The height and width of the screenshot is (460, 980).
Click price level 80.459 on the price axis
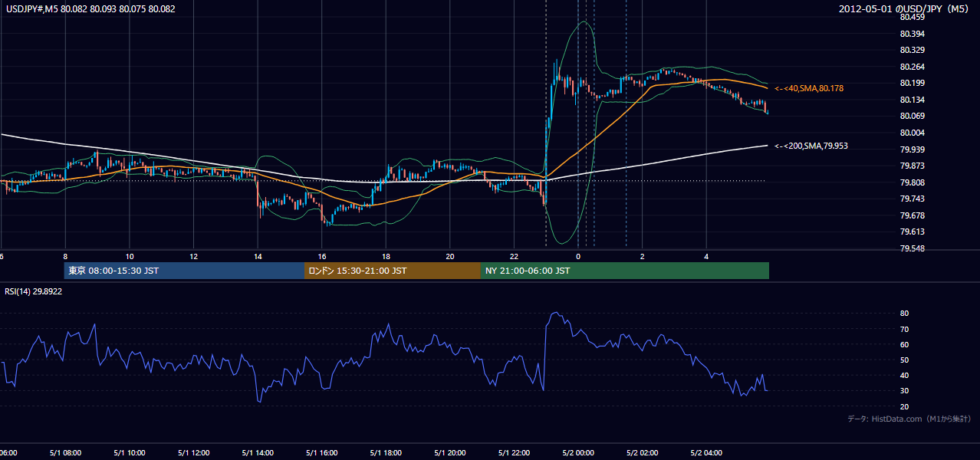pos(912,17)
